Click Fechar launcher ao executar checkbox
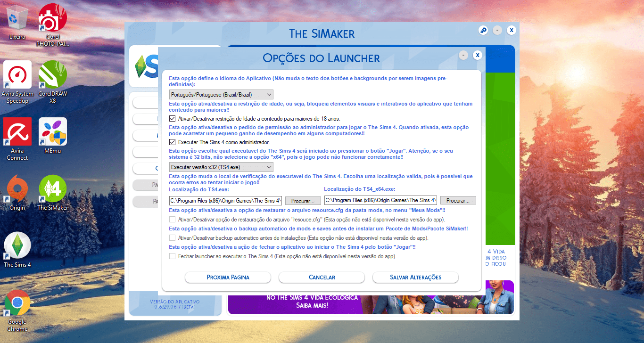Viewport: 644px width, 343px height. [x=172, y=256]
